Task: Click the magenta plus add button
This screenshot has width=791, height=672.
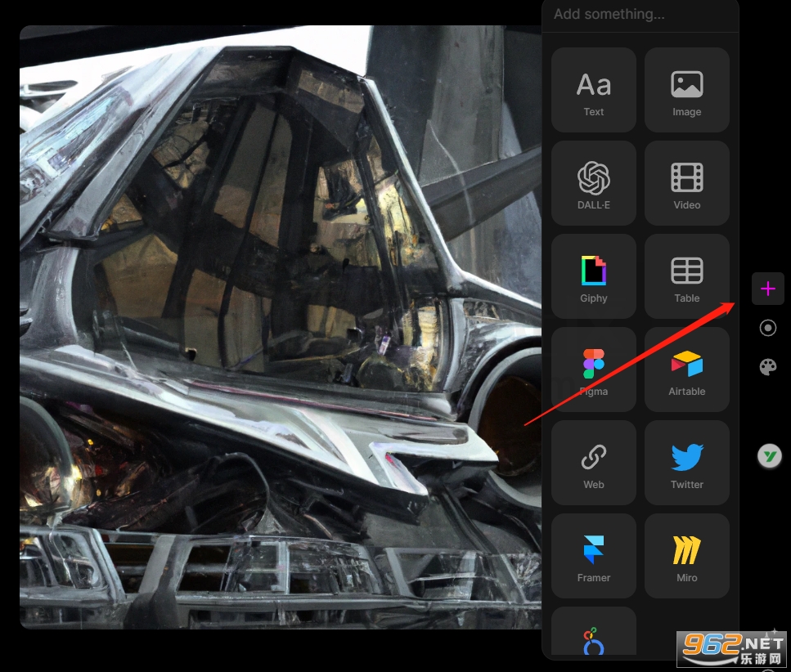Action: (x=768, y=289)
